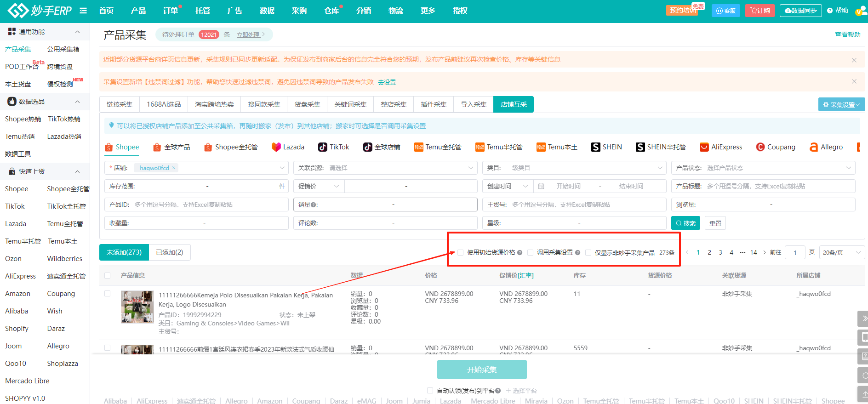
Task: Open the 20条/页 page size dropdown
Action: tap(841, 252)
